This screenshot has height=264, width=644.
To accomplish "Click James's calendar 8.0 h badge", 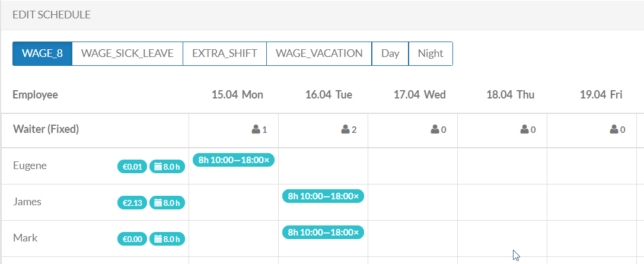I will [167, 203].
